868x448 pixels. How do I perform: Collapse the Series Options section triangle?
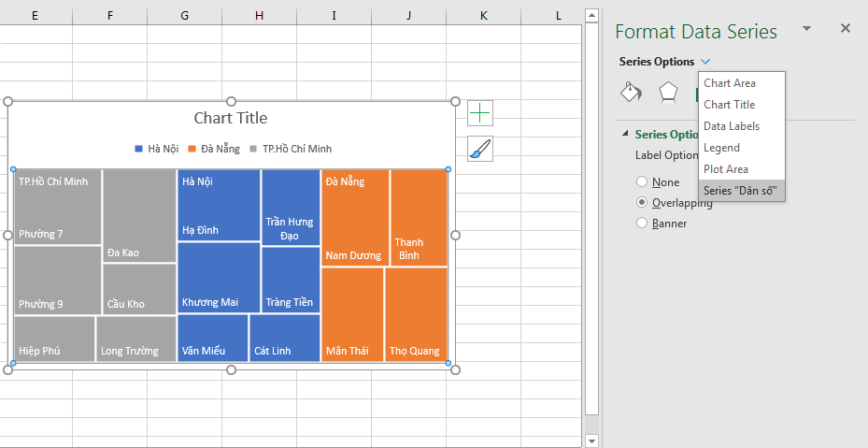point(625,135)
